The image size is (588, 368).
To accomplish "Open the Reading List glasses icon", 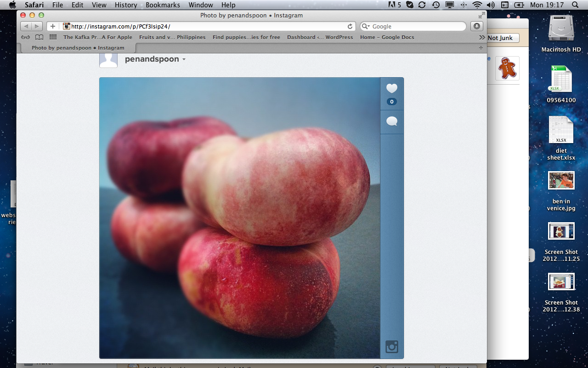I will pos(26,37).
